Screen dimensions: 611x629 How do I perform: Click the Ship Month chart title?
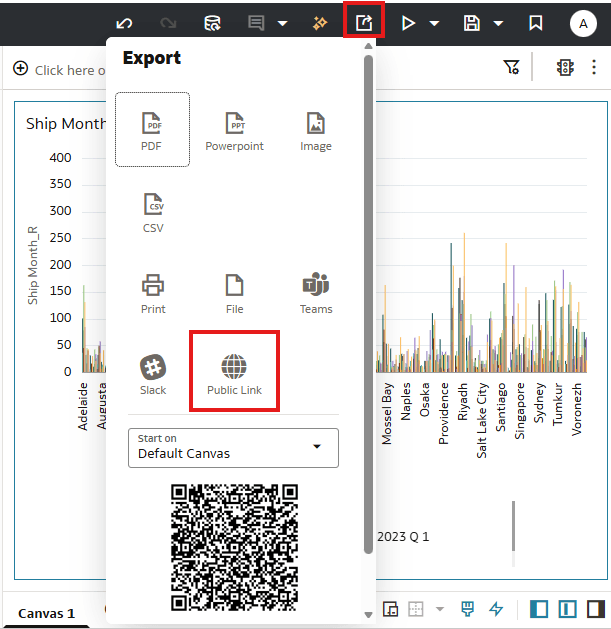[x=66, y=124]
